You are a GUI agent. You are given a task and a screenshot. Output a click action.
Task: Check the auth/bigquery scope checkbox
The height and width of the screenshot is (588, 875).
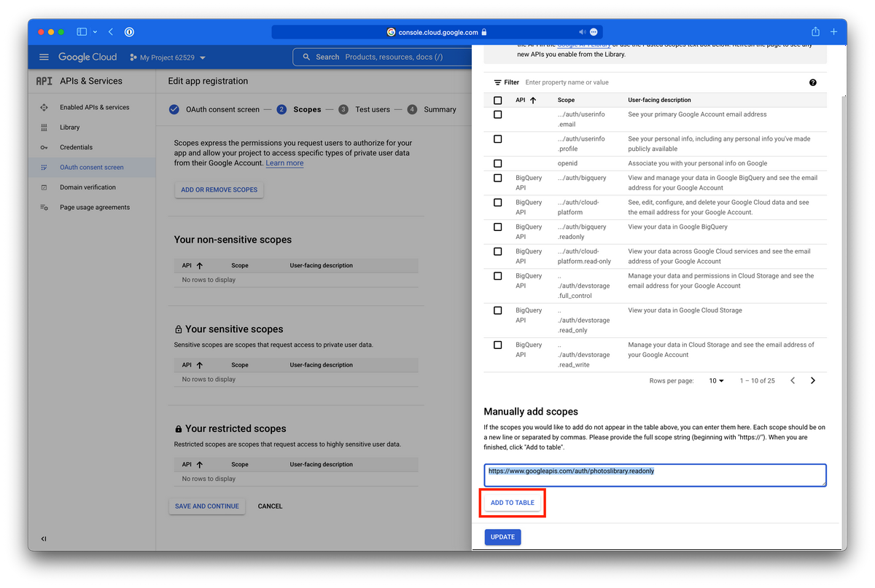click(498, 178)
